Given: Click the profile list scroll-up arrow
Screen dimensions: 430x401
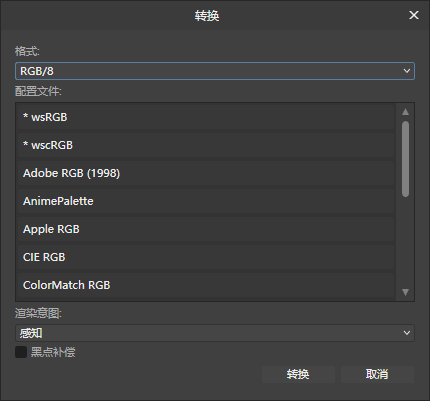Looking at the screenshot, I should coord(405,112).
